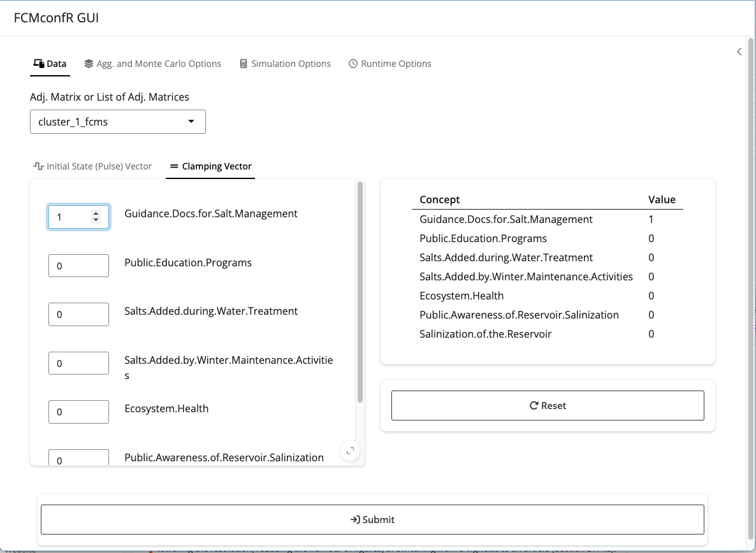Screen dimensions: 756x553
Task: Click the Concept column header
Action: tap(440, 199)
